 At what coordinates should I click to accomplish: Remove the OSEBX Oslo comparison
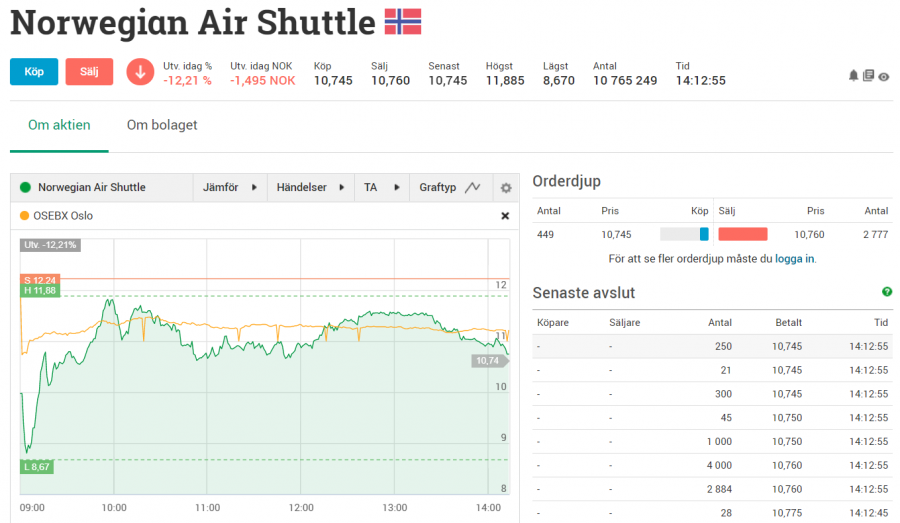(x=505, y=216)
